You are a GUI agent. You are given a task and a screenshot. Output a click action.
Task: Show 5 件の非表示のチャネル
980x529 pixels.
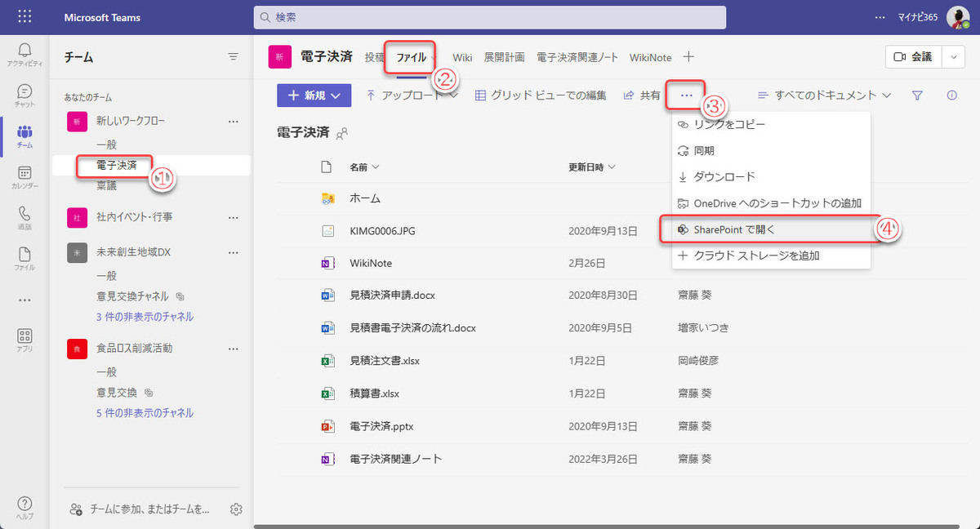(145, 413)
